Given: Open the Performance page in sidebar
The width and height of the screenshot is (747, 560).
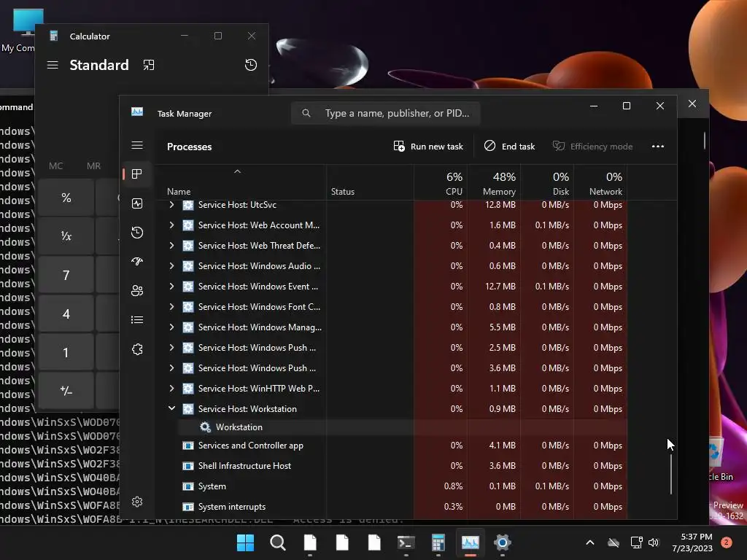Looking at the screenshot, I should pyautogui.click(x=137, y=204).
